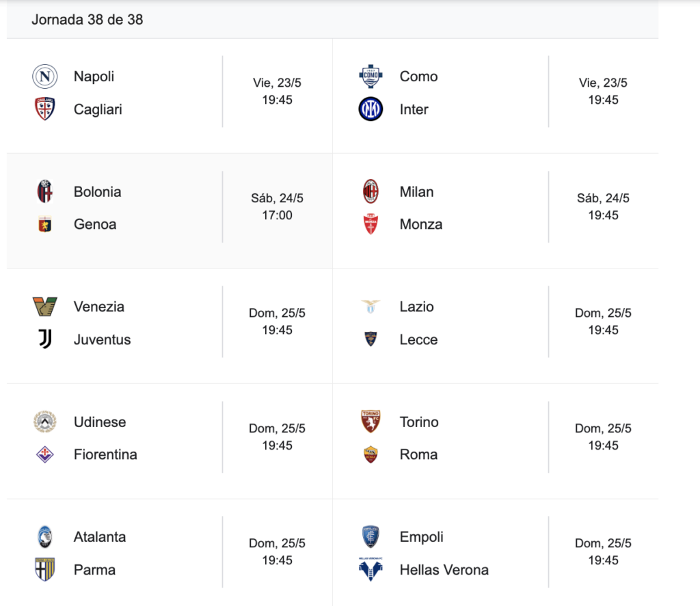
Task: Open the Roma team name link
Action: coord(418,454)
